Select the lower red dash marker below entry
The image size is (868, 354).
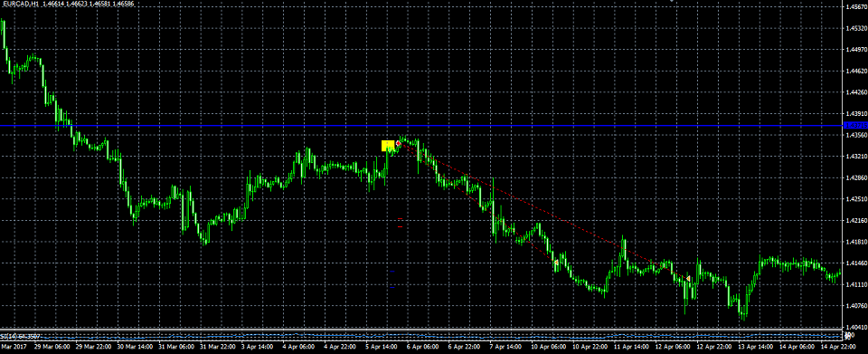[x=401, y=226]
